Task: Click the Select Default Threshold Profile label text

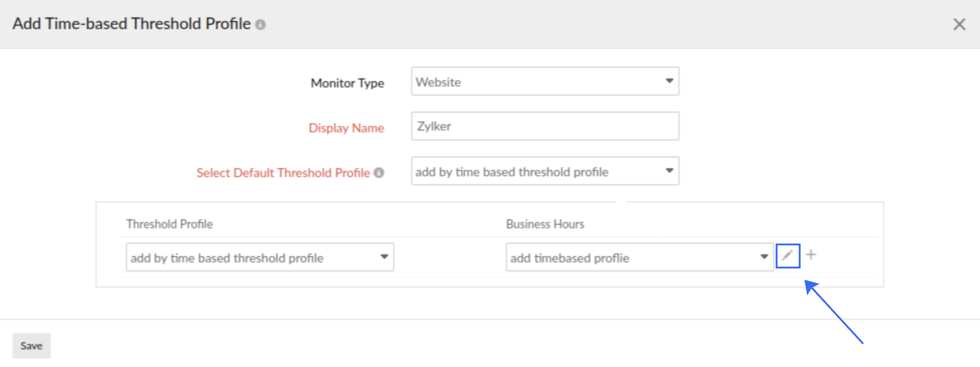Action: click(283, 173)
